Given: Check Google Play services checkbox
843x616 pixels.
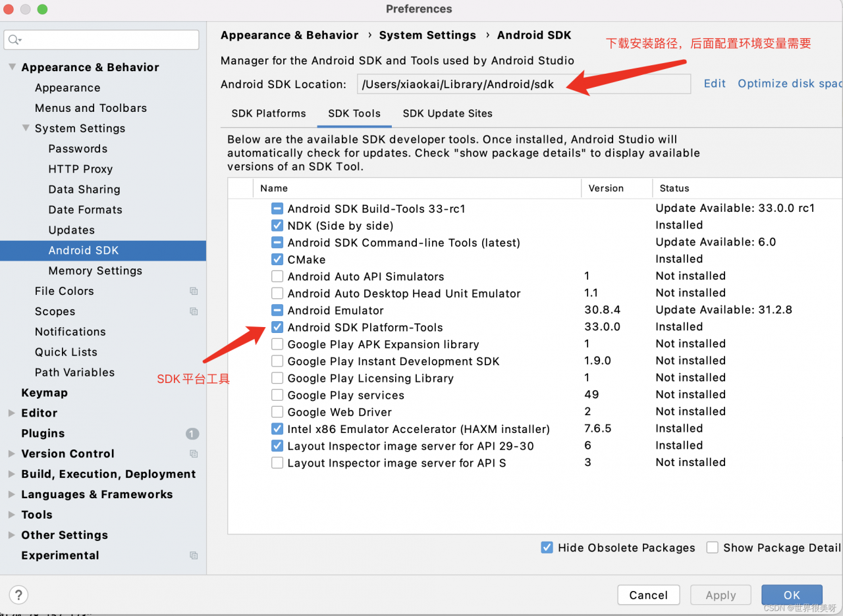Looking at the screenshot, I should 277,395.
